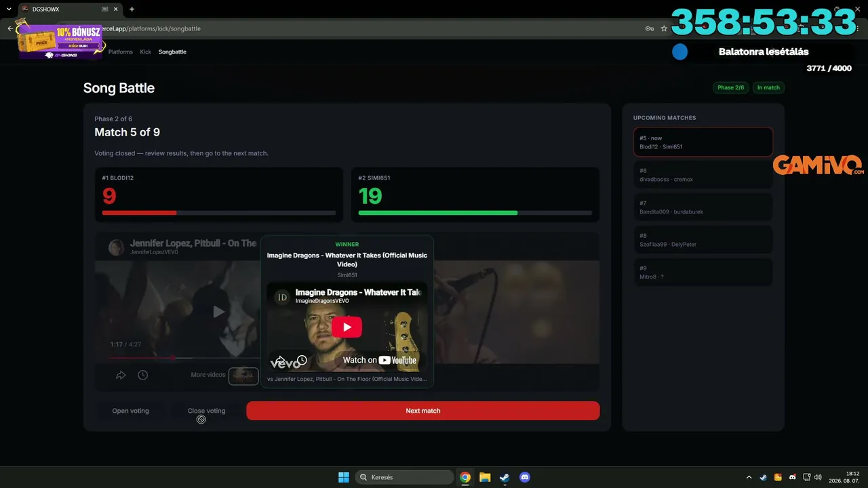The image size is (868, 488).
Task: Open the saved passwords key icon
Action: [649, 28]
